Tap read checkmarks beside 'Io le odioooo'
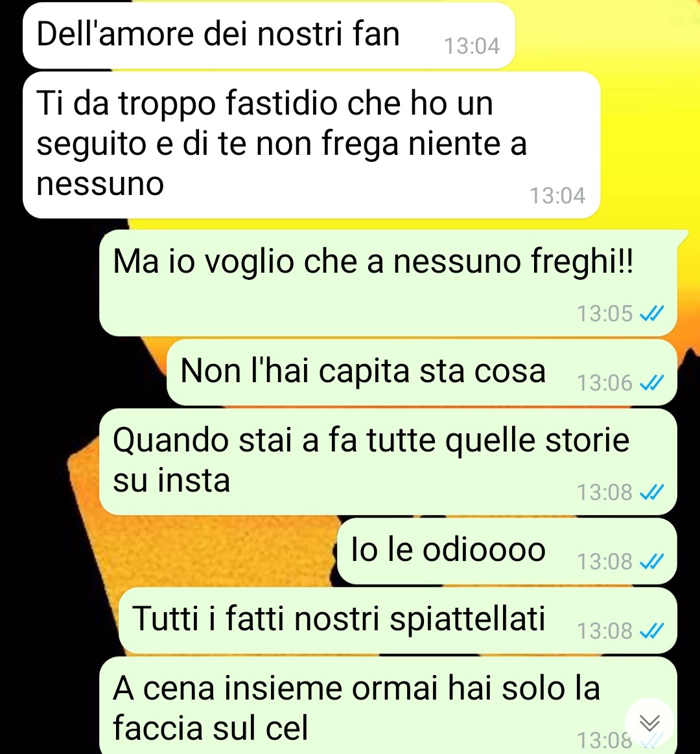The width and height of the screenshot is (700, 754). click(x=651, y=562)
